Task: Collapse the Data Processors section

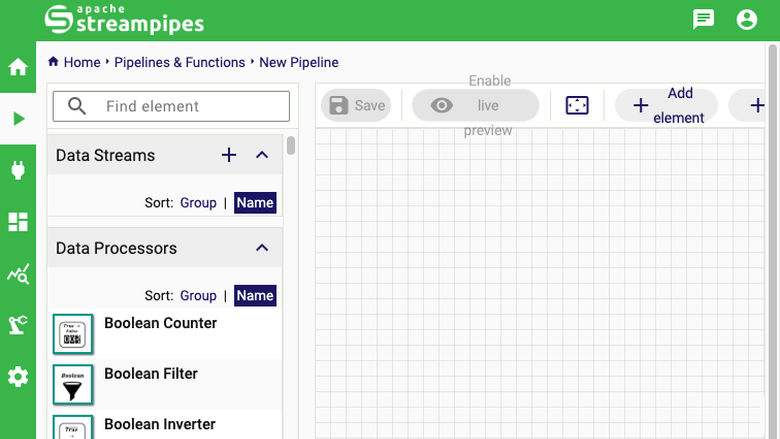Action: pos(262,248)
